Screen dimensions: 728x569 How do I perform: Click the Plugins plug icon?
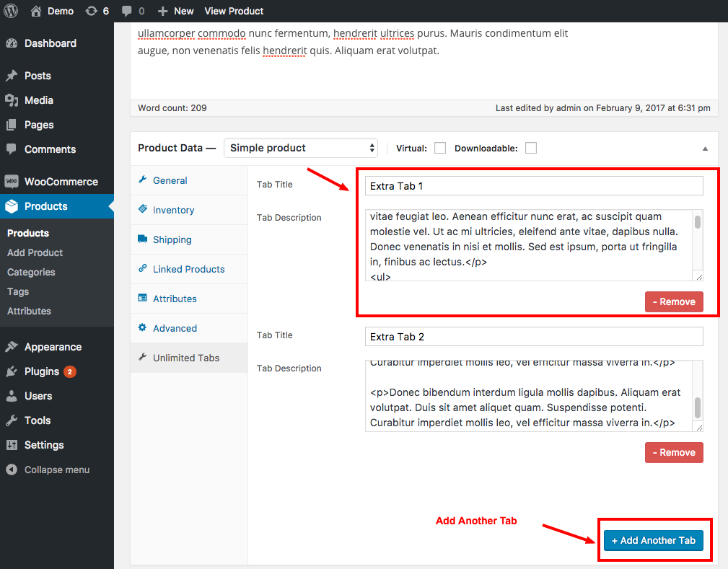12,371
